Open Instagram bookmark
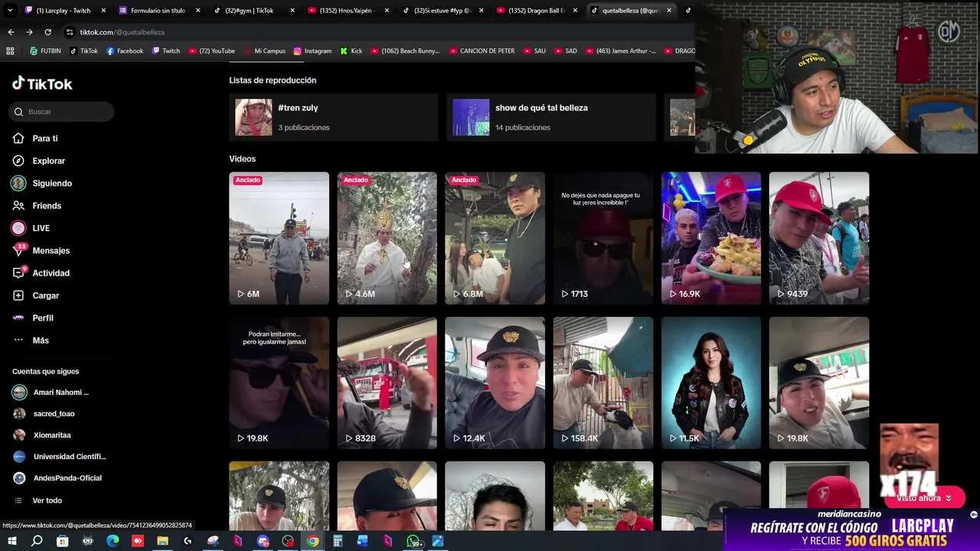The width and height of the screenshot is (980, 551). pos(312,51)
